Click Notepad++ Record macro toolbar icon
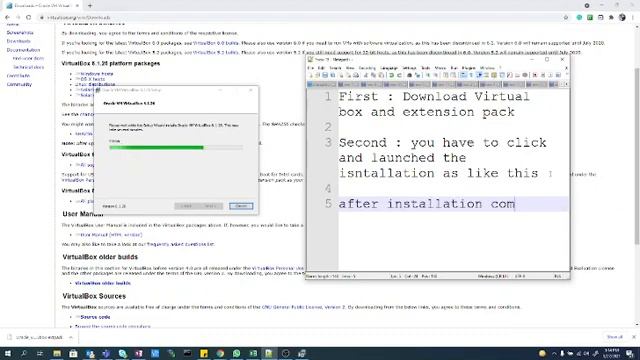Image resolution: width=640 pixels, height=360 pixels. pyautogui.click(x=535, y=76)
